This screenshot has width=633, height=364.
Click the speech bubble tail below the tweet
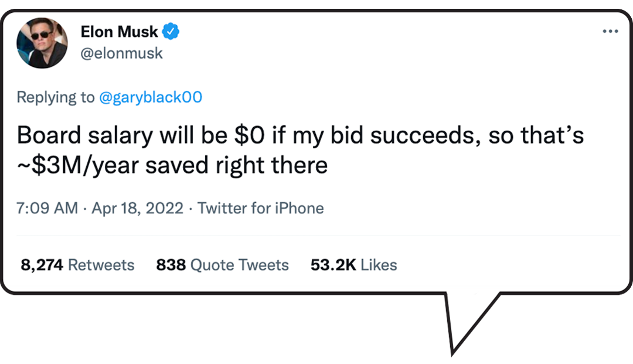click(x=469, y=317)
